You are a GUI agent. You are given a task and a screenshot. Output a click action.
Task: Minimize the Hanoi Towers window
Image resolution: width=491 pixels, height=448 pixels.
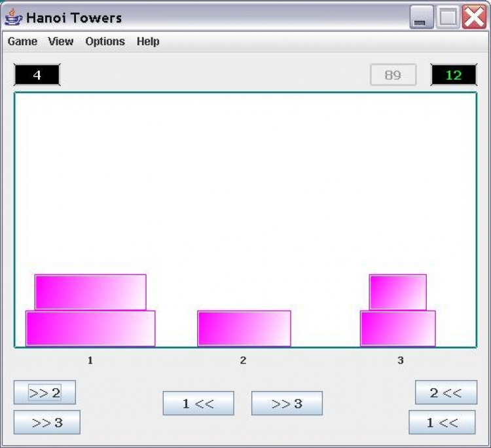click(422, 17)
